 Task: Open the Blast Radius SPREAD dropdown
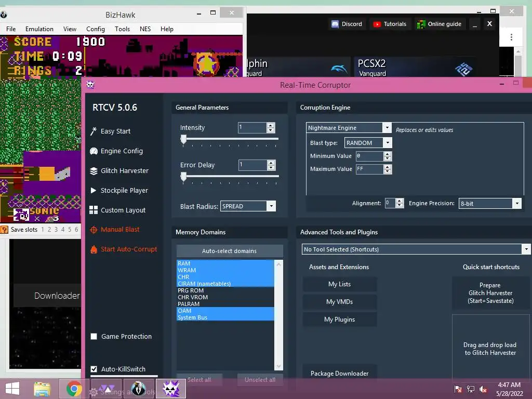(x=271, y=206)
